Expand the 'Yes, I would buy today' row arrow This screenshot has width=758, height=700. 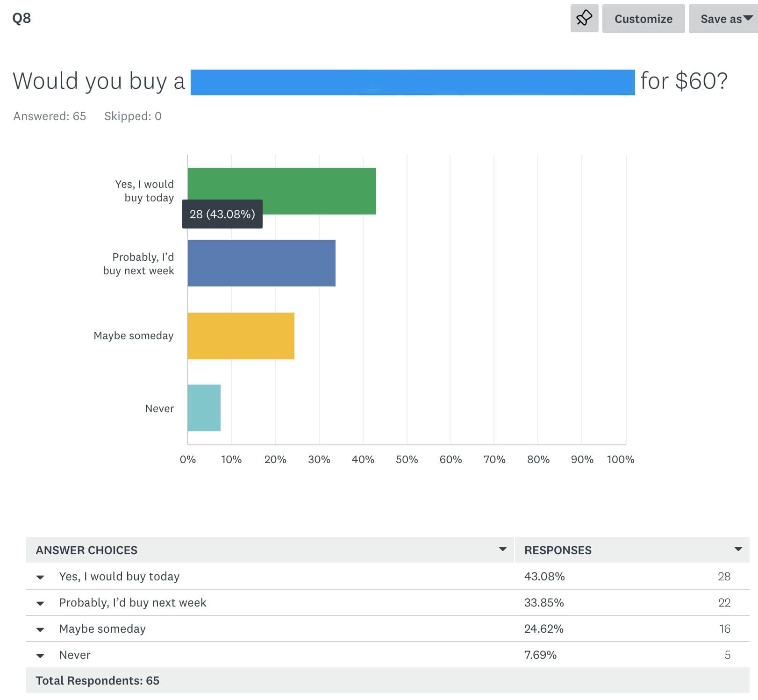pos(41,577)
